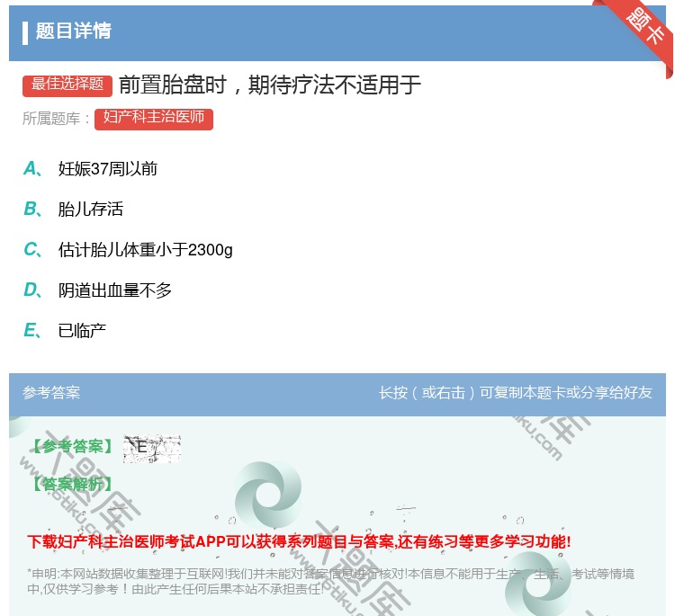This screenshot has width=675, height=616.
Task: Click the question title 前置胎盘时，期待疗法不适用于
Action: point(269,85)
